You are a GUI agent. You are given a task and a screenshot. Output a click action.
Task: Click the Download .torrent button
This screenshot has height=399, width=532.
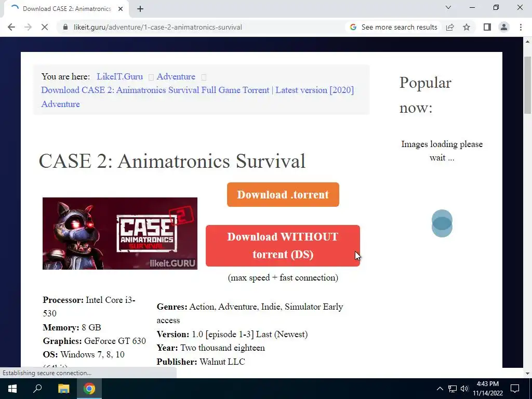pos(283,194)
